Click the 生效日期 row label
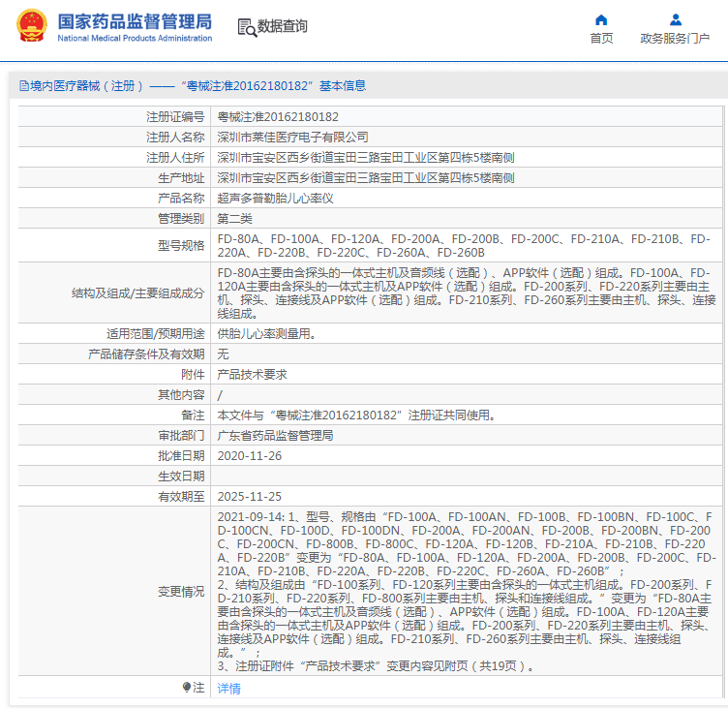Screen dimensions: 728x708 click(x=181, y=477)
